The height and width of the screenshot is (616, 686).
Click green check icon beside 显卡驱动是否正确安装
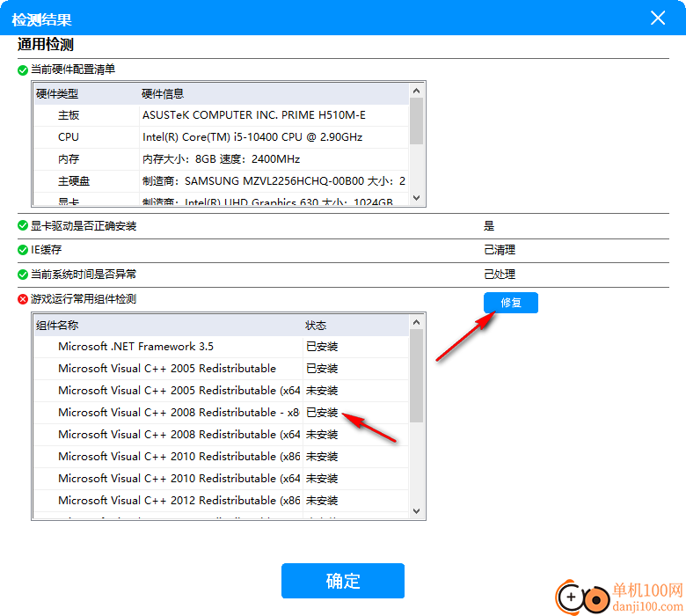click(x=23, y=226)
